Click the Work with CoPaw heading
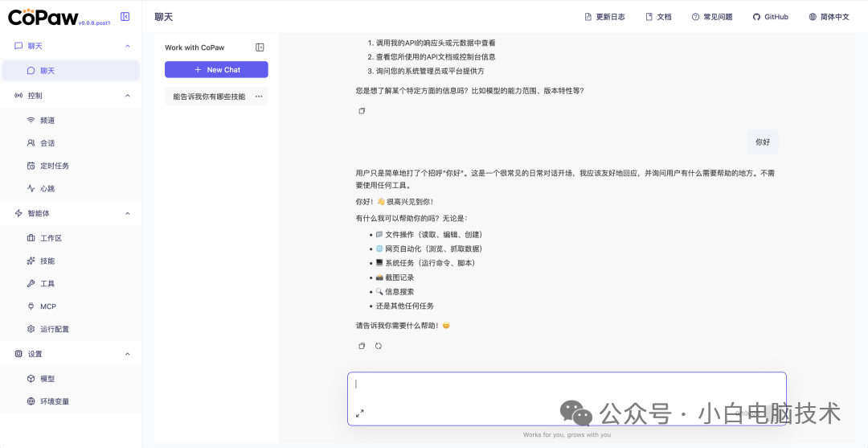 point(194,47)
